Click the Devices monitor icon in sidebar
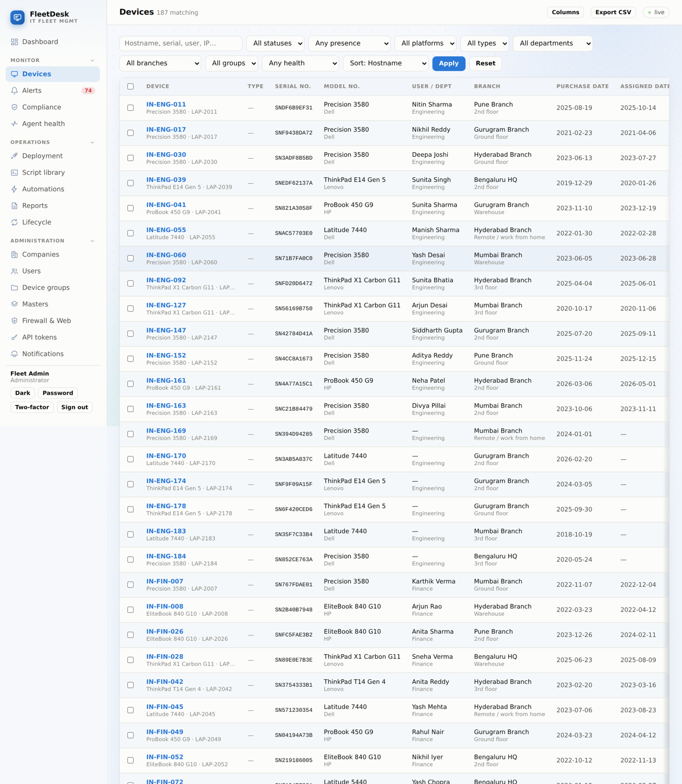The image size is (682, 784). pos(14,74)
